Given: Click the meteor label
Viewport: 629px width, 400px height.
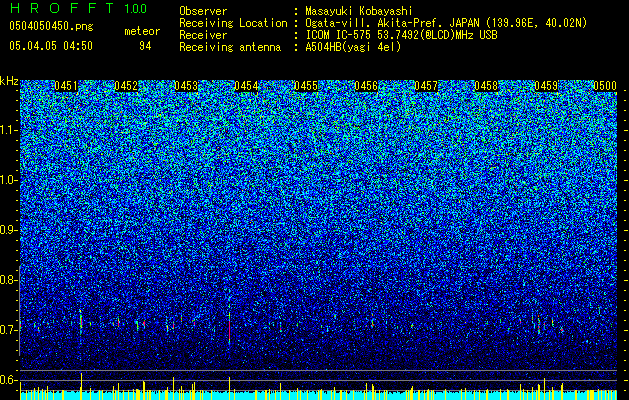Looking at the screenshot, I should pyautogui.click(x=142, y=31).
